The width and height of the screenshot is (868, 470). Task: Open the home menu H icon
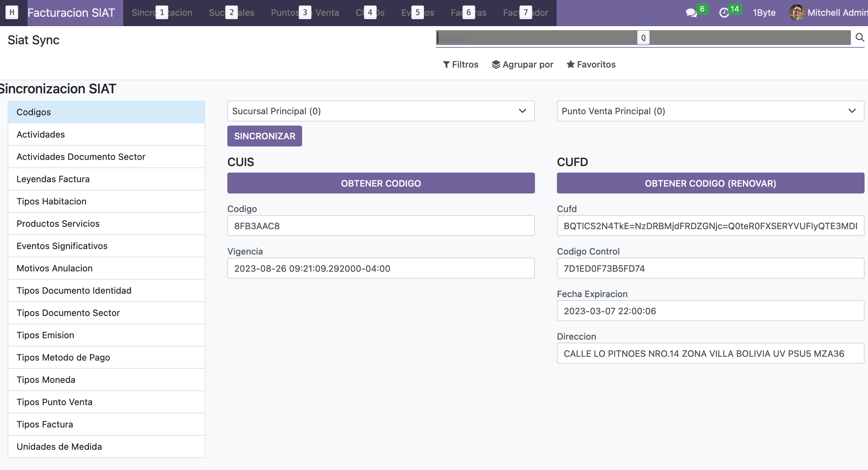pyautogui.click(x=12, y=13)
